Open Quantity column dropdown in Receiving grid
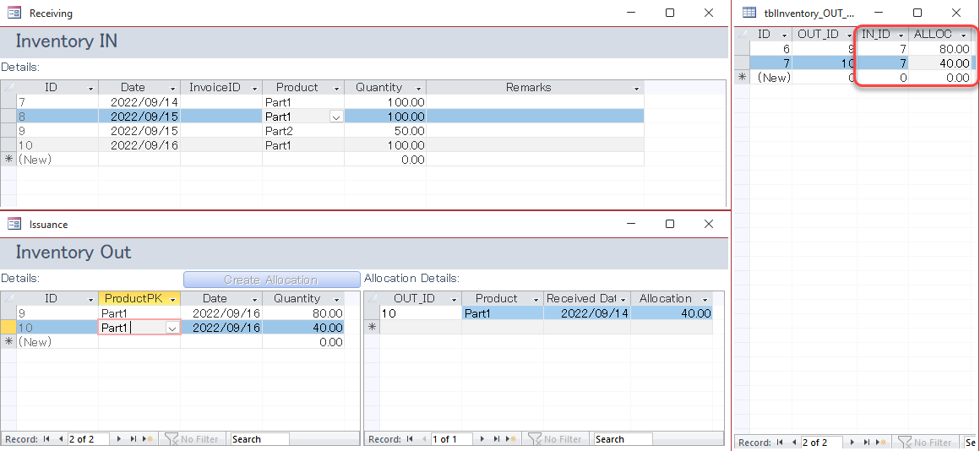Screen dimensions: 980x451 [x=419, y=88]
